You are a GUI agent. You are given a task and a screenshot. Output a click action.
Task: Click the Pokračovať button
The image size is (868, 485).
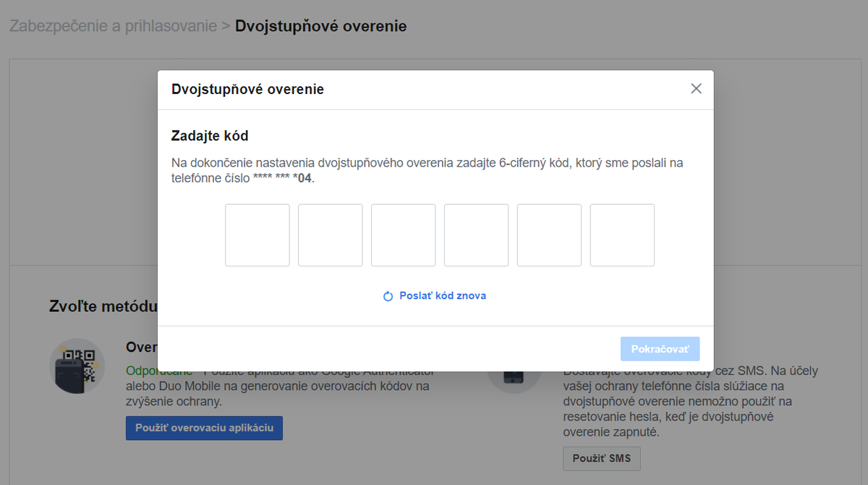pyautogui.click(x=660, y=349)
